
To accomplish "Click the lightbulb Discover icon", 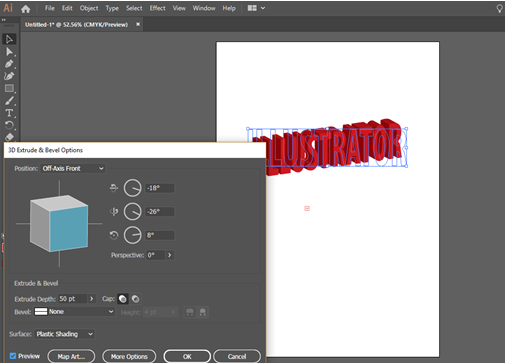I will pyautogui.click(x=499, y=8).
